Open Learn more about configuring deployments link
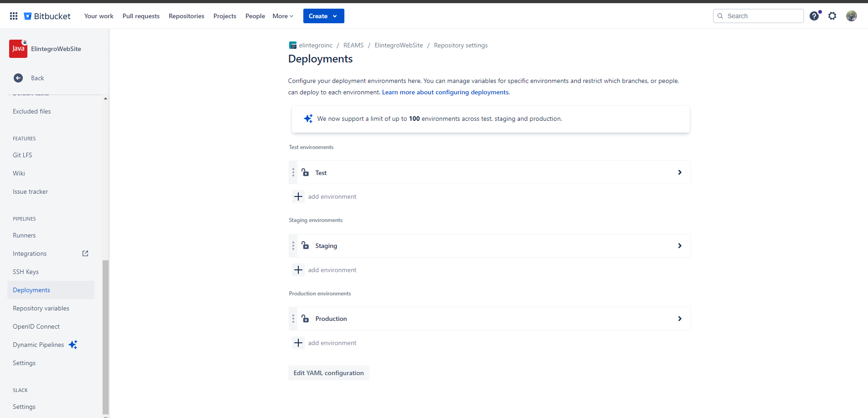868x418 pixels. coord(445,92)
